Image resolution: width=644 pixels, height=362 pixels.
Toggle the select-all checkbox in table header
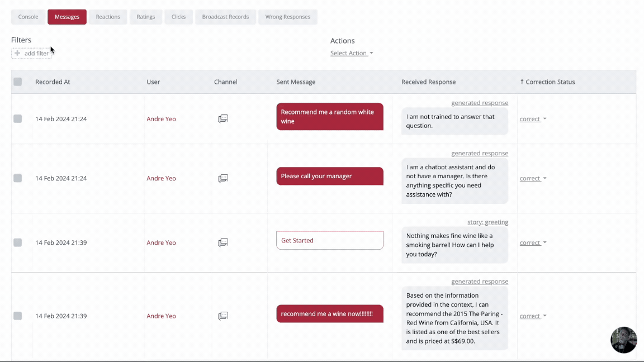[x=18, y=82]
